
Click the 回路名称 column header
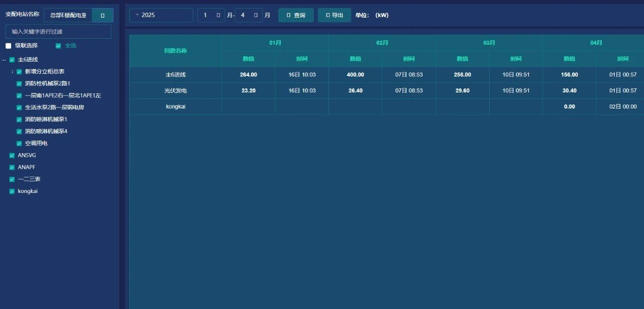click(176, 51)
